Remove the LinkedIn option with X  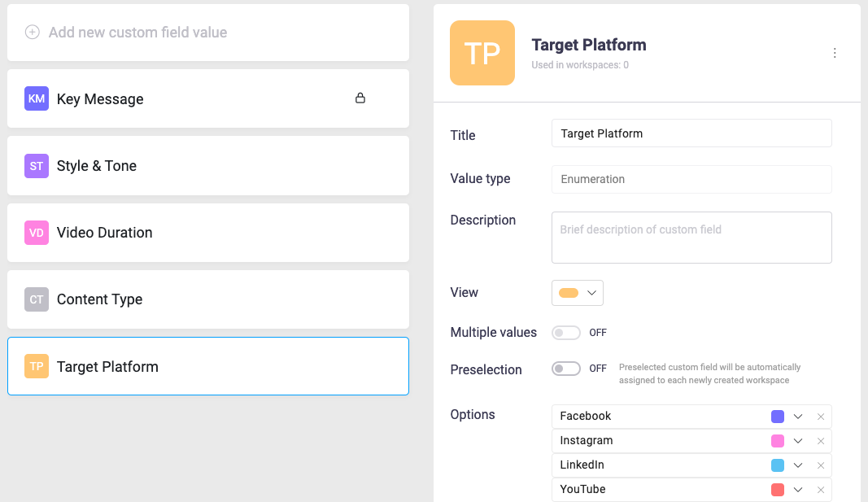coord(821,465)
